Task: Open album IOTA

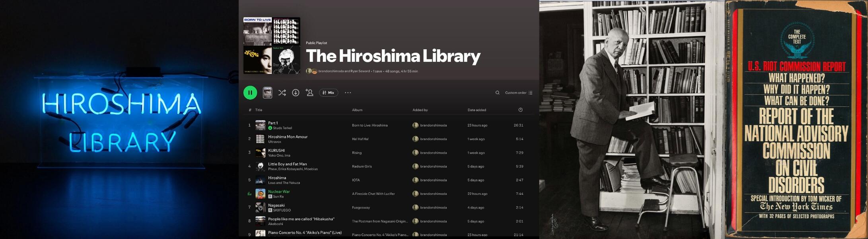Action: pos(356,180)
